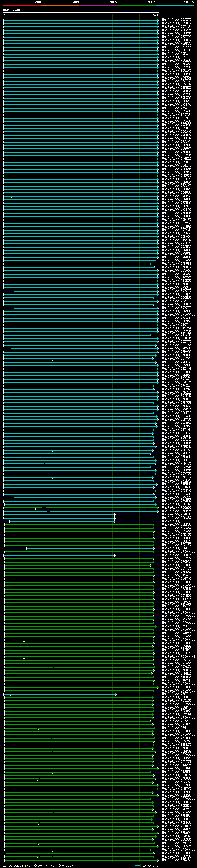Select hit label UniRef100_Q6KCN0
Image resolution: width=197 pixels, height=868 pixels.
click(x=177, y=33)
